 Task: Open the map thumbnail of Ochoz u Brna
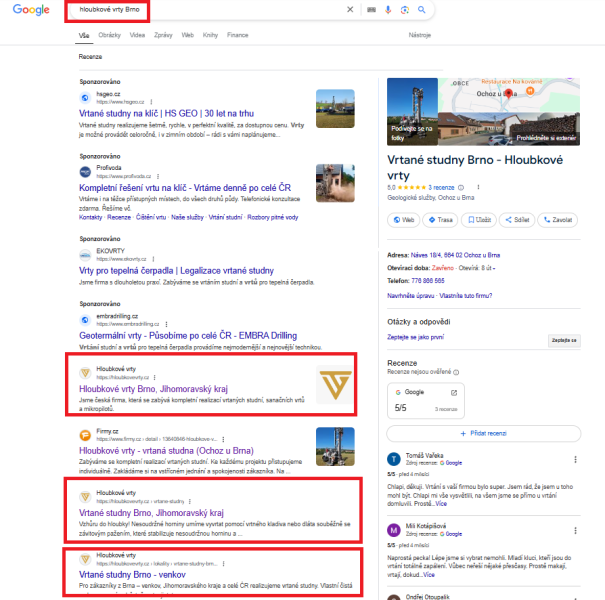point(509,95)
